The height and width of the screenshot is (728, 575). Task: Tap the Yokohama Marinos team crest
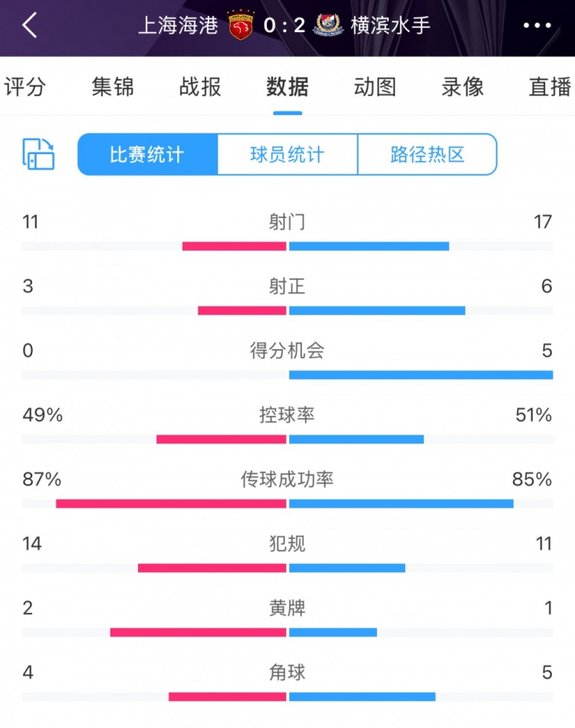coord(327,26)
